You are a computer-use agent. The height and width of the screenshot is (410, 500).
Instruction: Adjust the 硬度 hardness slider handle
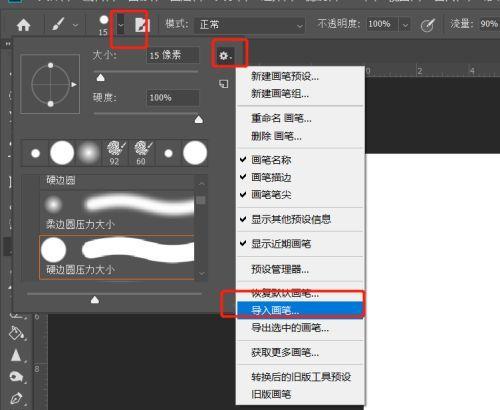pos(199,119)
